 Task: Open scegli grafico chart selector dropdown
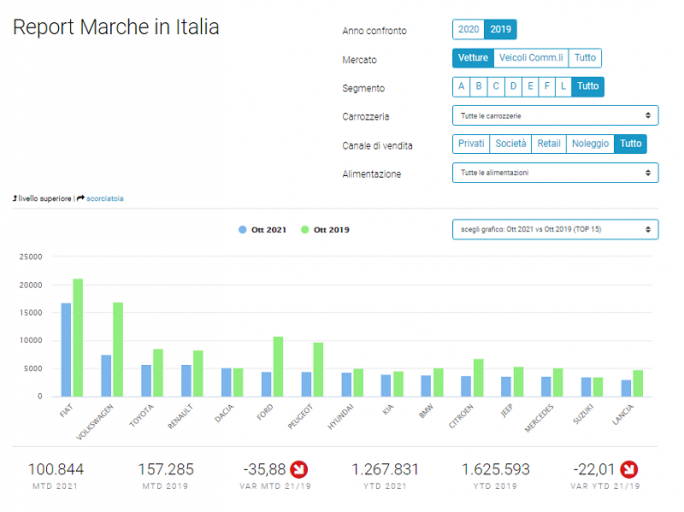tap(555, 229)
